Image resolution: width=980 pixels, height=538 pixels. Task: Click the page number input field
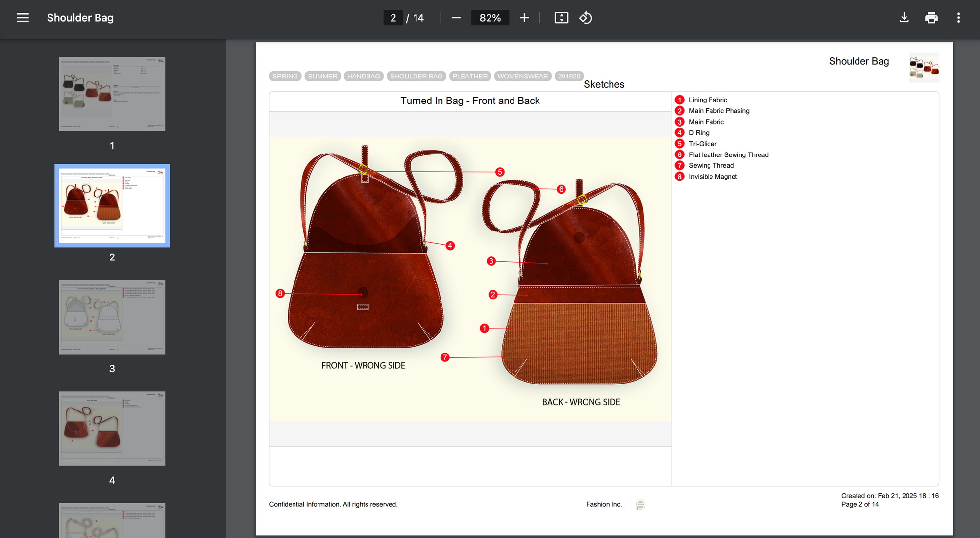(393, 18)
